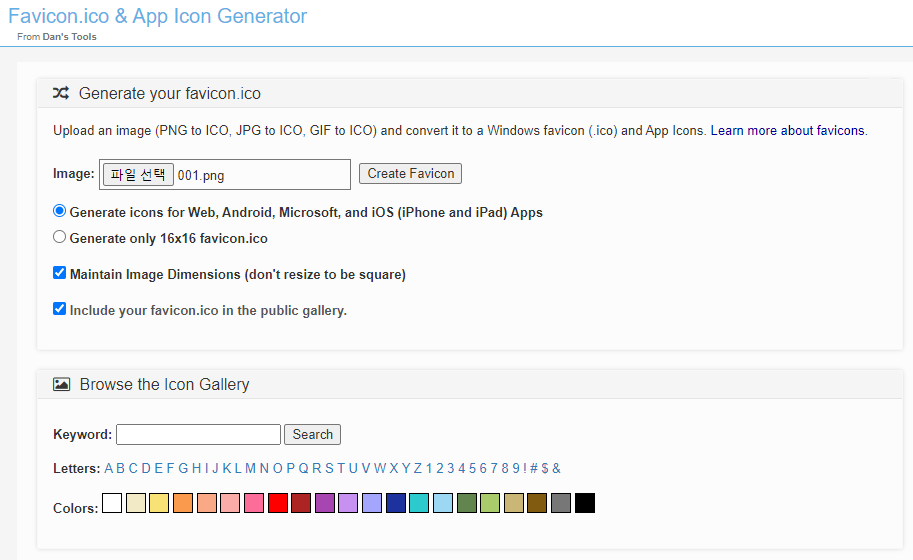Screen dimensions: 913x560
Task: Select the 16x16 favicon.ico only option
Action: (x=59, y=237)
